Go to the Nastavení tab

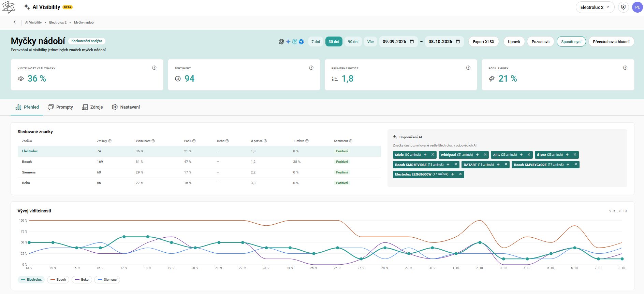[126, 107]
